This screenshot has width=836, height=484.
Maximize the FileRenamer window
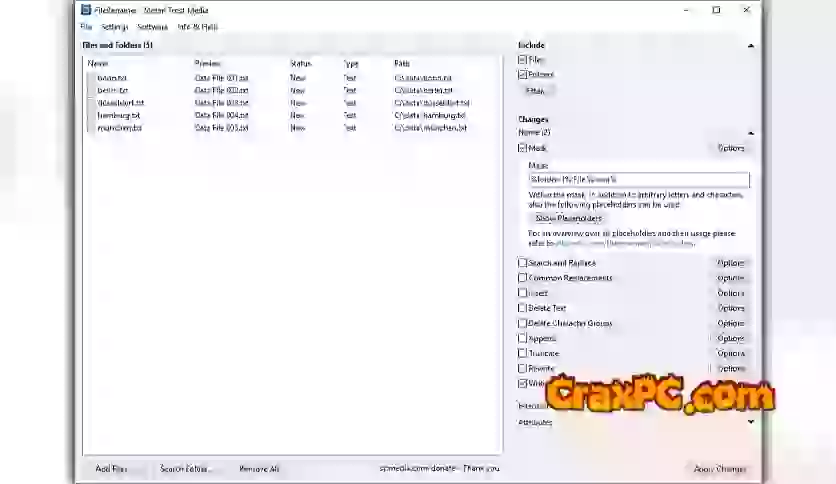click(x=716, y=10)
